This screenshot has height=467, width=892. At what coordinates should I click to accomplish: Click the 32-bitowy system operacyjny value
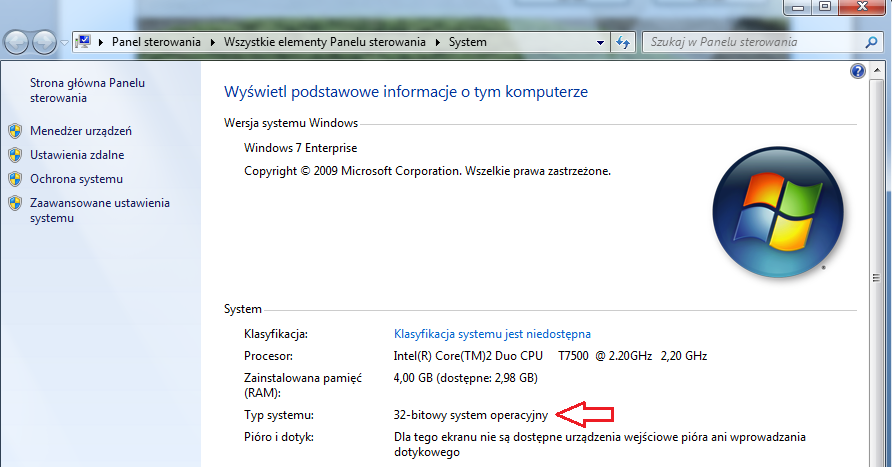pyautogui.click(x=470, y=415)
